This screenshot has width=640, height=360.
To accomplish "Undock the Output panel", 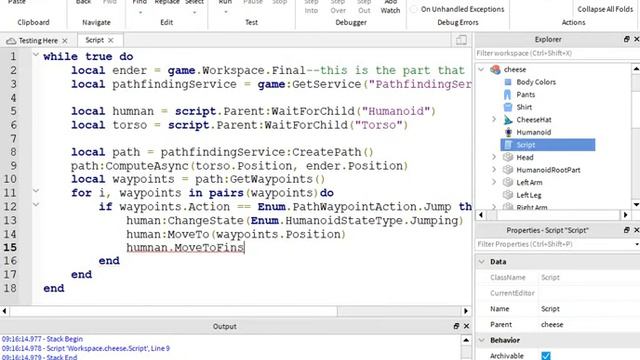I will 456,326.
